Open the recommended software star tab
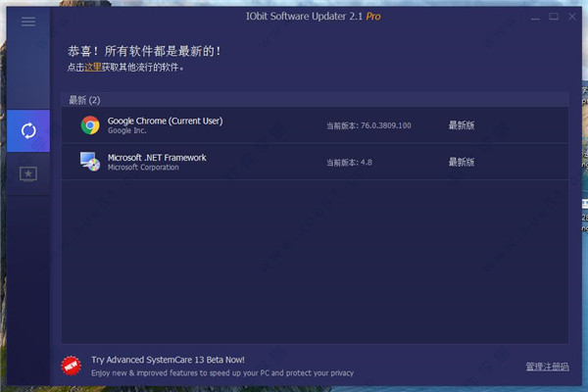The width and height of the screenshot is (588, 392). [x=28, y=173]
